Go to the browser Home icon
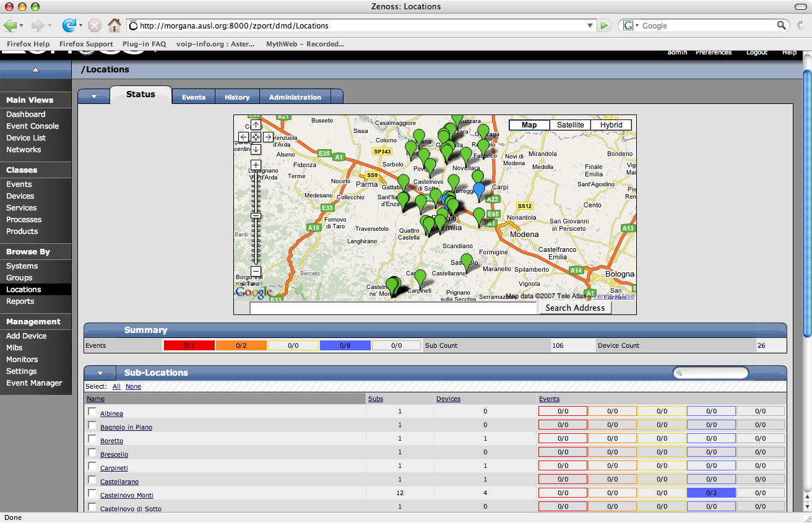The image size is (812, 523). tap(114, 25)
